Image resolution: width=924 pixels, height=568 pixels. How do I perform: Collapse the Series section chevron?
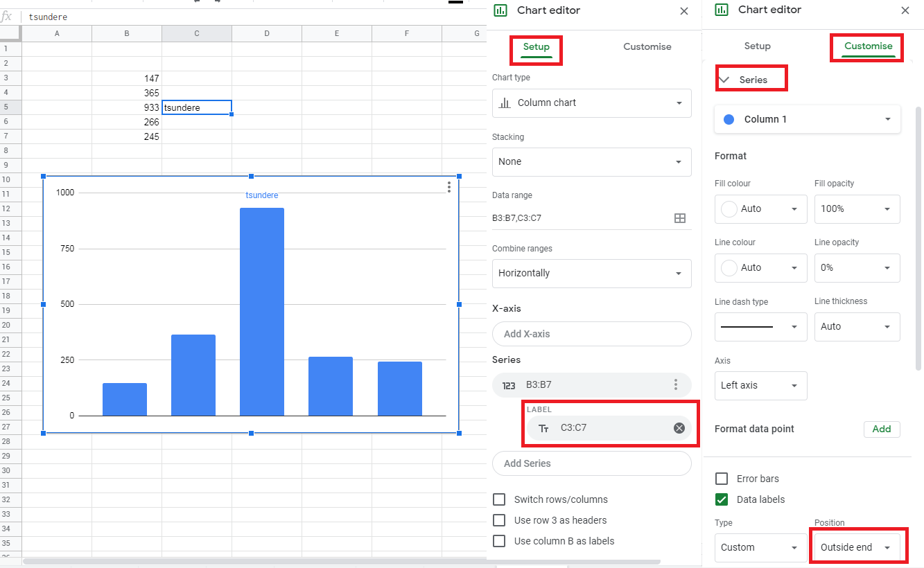(x=726, y=78)
